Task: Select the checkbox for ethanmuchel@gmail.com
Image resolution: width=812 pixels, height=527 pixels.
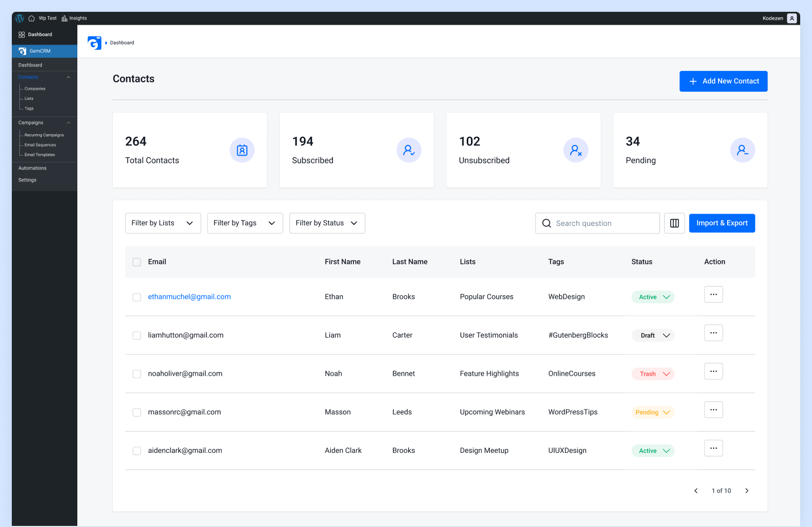Action: [x=136, y=297]
